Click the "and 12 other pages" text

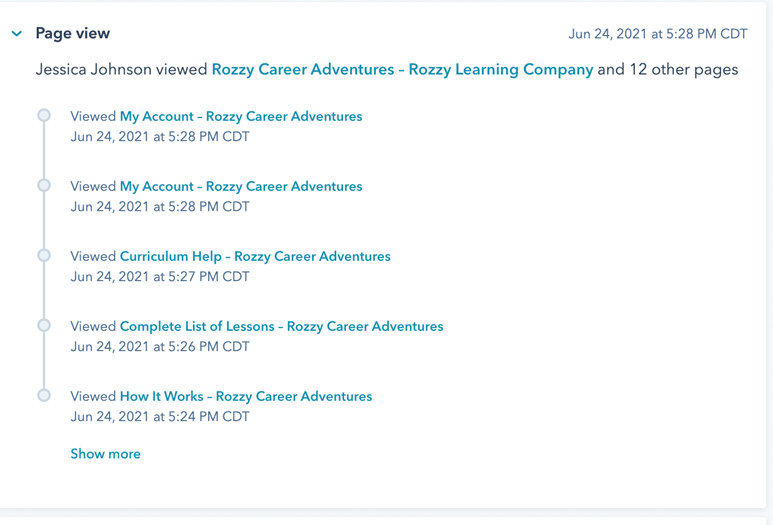tap(668, 70)
